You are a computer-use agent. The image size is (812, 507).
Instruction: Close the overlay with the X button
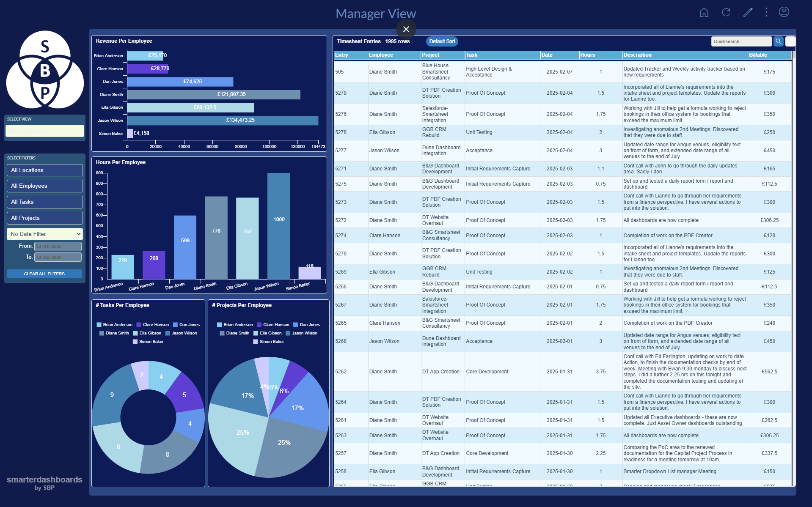pos(406,29)
